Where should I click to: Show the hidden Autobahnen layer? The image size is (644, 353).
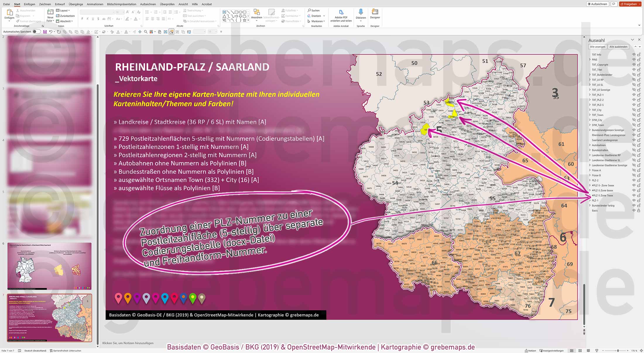(633, 145)
